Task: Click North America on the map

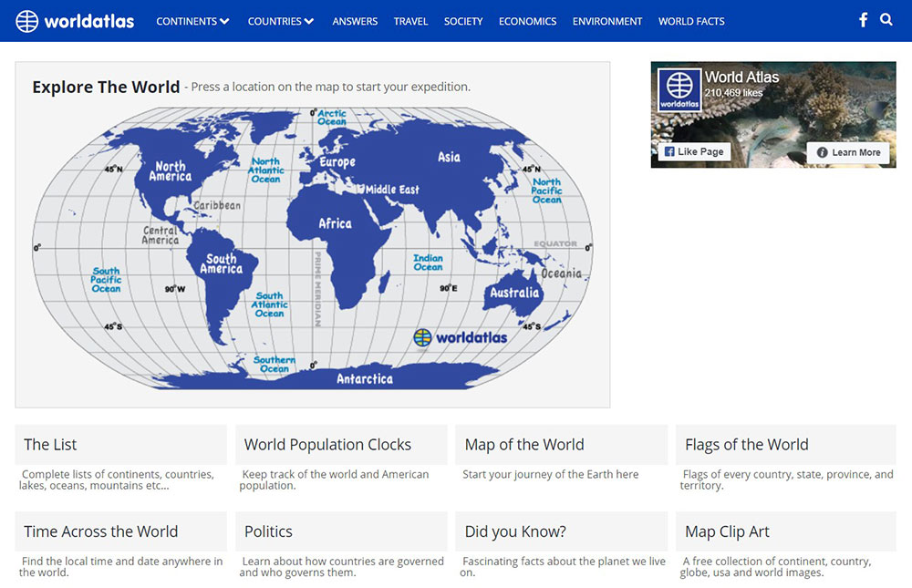Action: pyautogui.click(x=170, y=171)
